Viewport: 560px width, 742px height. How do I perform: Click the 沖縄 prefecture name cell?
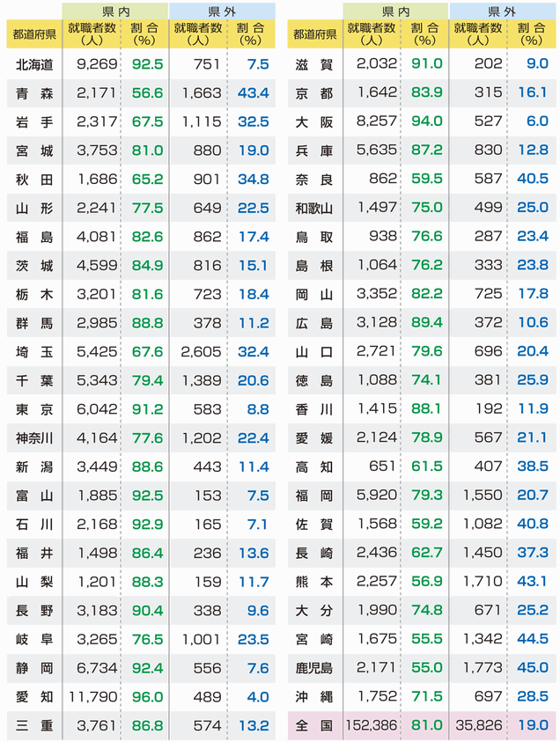[314, 696]
